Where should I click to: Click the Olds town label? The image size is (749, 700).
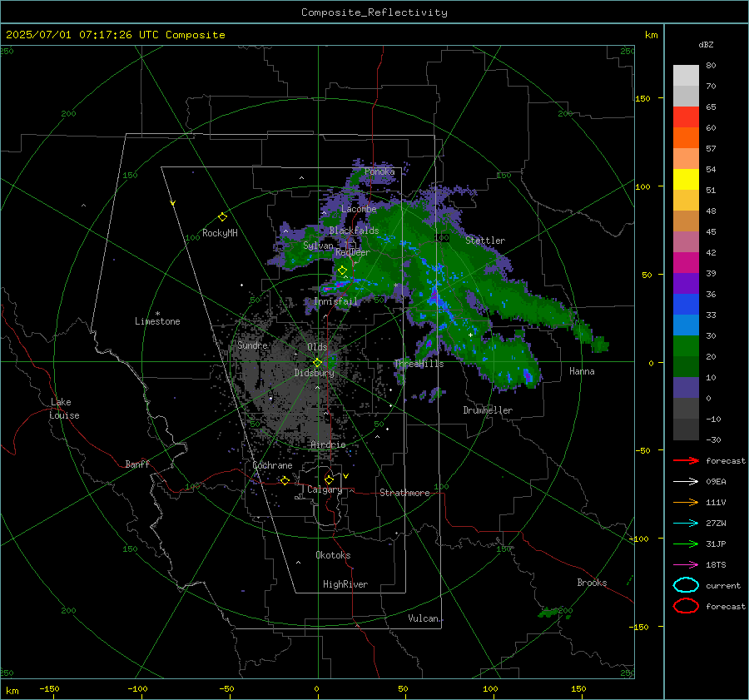[x=317, y=347]
